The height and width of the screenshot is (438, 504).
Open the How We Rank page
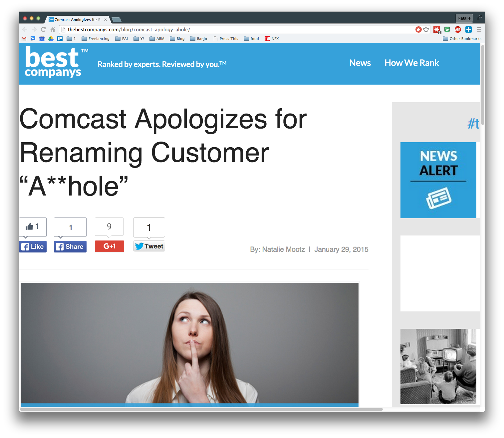click(412, 63)
